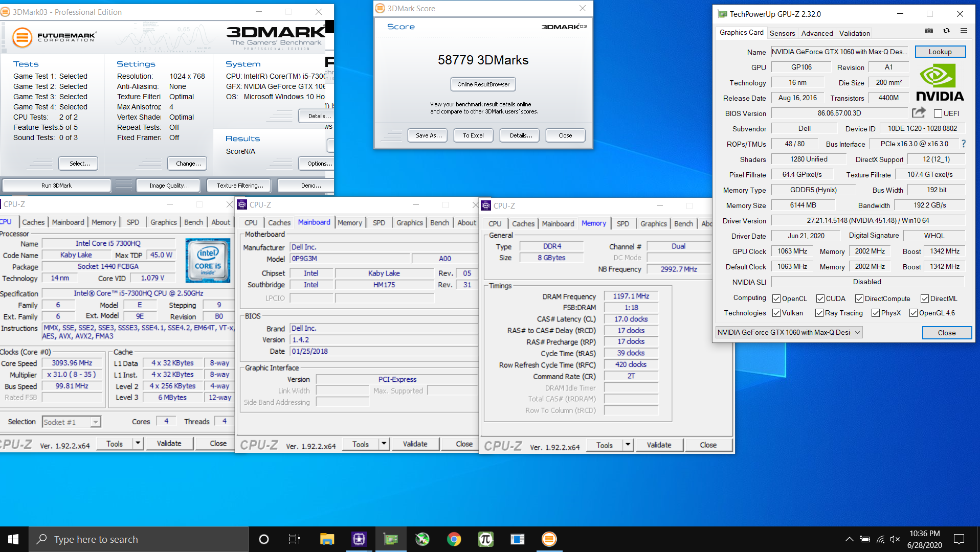Toggle the CUDA checkbox
The width and height of the screenshot is (980, 552).
820,298
